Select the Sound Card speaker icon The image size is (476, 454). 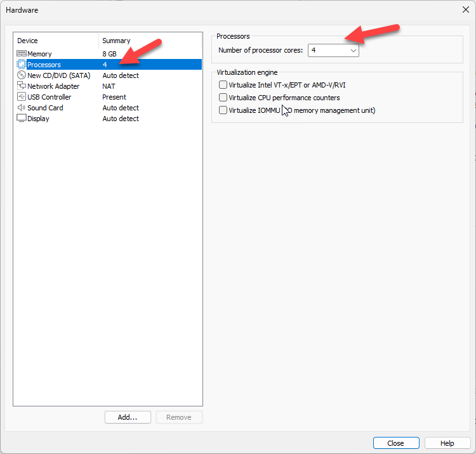(x=21, y=108)
